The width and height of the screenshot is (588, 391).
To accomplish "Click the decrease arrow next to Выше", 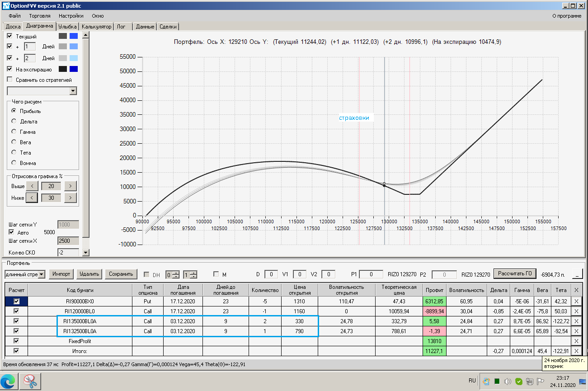I will [32, 186].
